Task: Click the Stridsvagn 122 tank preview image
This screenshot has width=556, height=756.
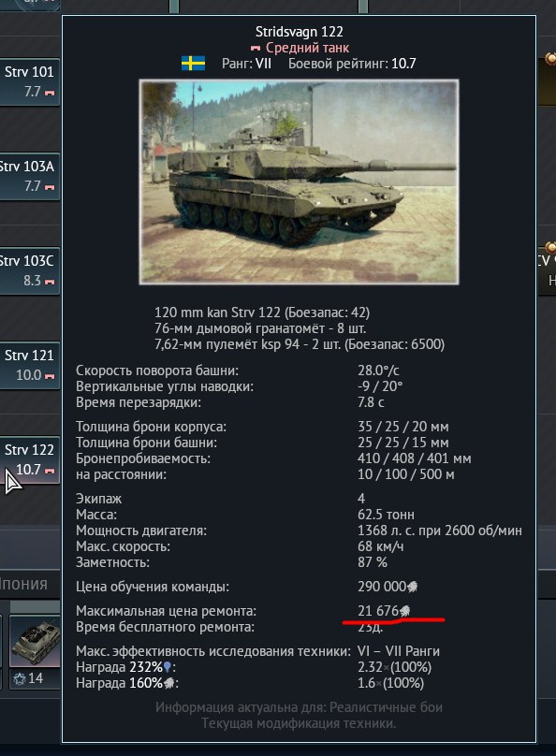Action: pos(299,182)
